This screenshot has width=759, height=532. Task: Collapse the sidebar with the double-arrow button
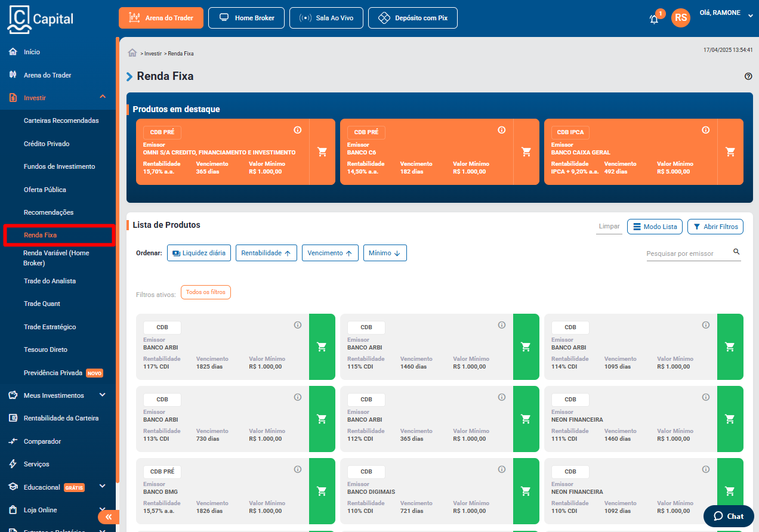click(x=109, y=517)
